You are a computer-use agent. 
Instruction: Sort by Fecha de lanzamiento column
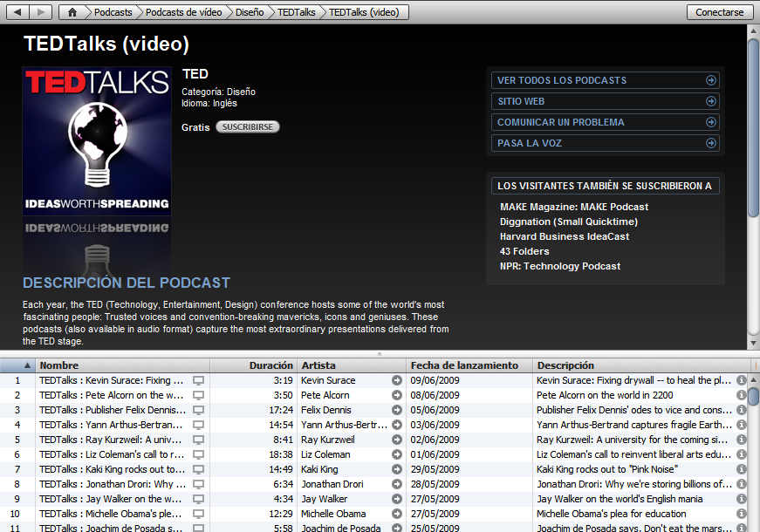coord(469,365)
